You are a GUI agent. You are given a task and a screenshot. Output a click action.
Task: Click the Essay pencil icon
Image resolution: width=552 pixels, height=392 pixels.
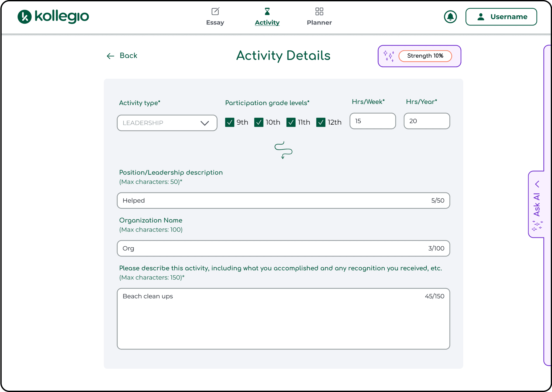215,11
